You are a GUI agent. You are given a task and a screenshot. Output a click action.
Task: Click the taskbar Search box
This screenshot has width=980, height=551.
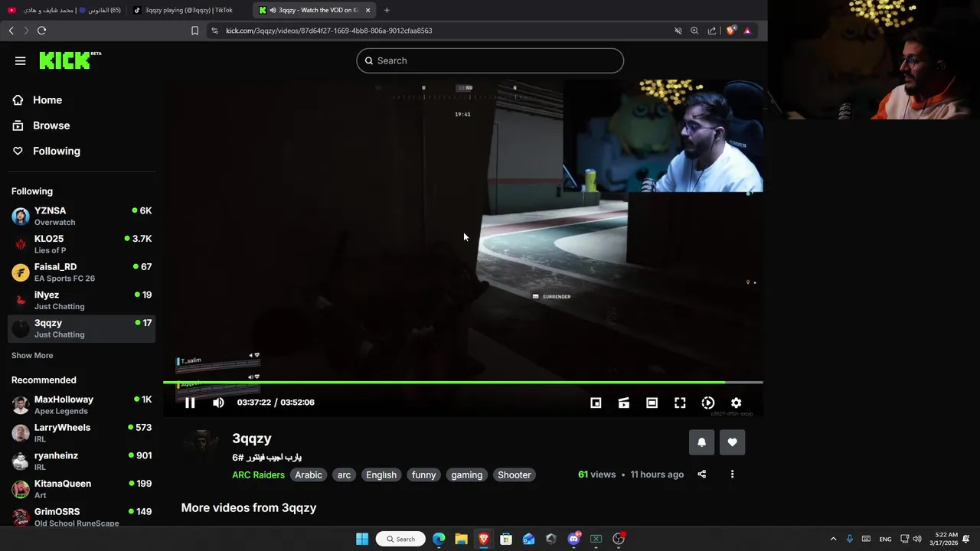coord(401,539)
